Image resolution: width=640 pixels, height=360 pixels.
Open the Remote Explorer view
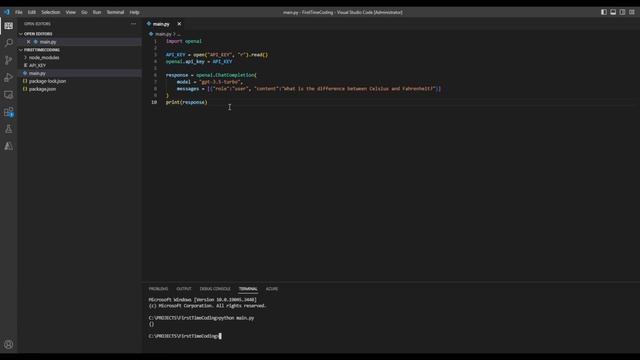(9, 95)
